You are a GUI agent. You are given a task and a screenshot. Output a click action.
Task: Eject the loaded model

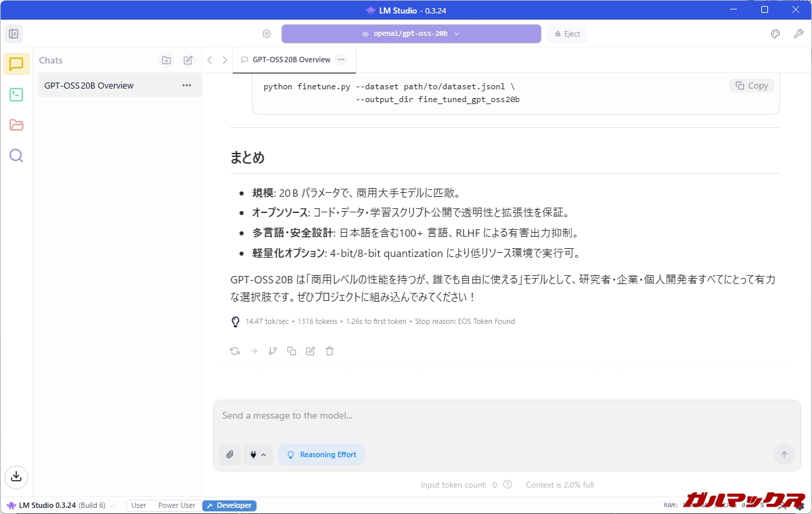tap(567, 34)
